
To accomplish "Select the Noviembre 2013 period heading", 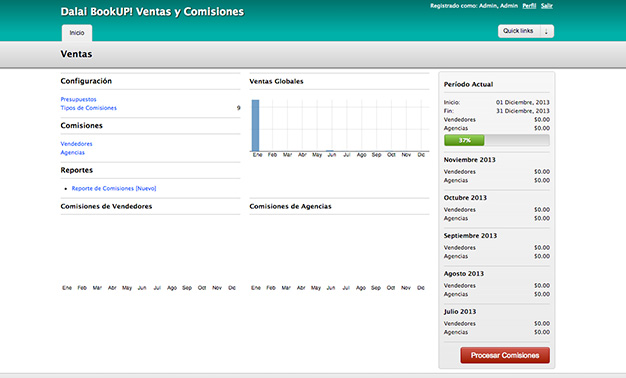I will [x=470, y=160].
